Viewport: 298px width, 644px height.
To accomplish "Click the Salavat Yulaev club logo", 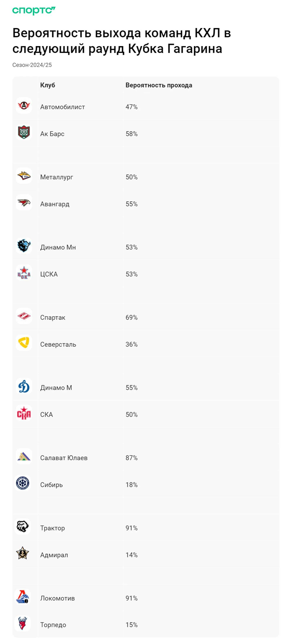I will coord(24,457).
